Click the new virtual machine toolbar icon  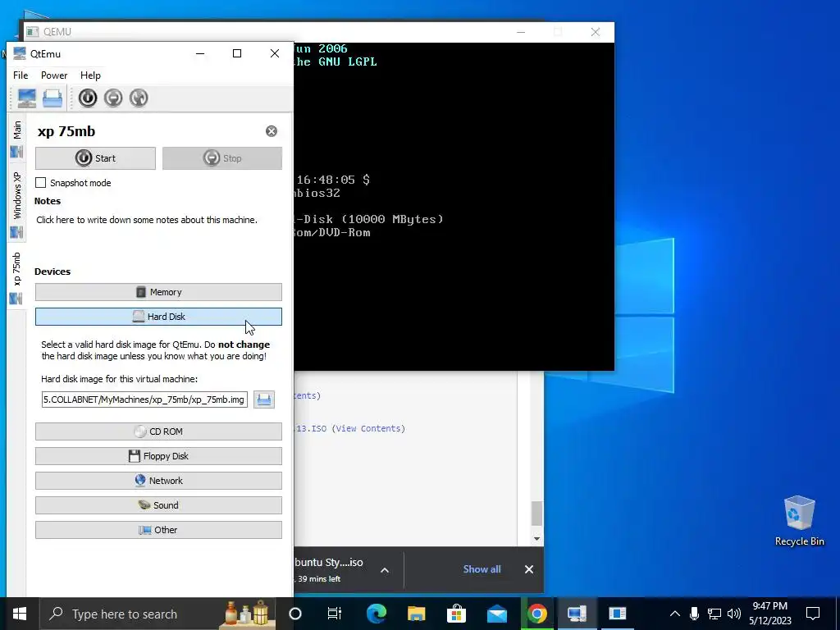pos(27,98)
